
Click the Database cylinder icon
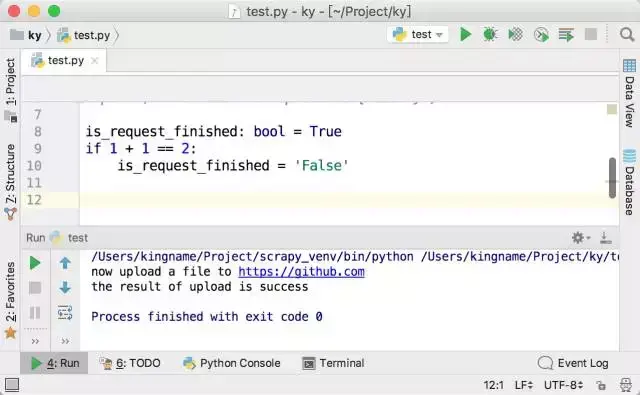point(629,156)
